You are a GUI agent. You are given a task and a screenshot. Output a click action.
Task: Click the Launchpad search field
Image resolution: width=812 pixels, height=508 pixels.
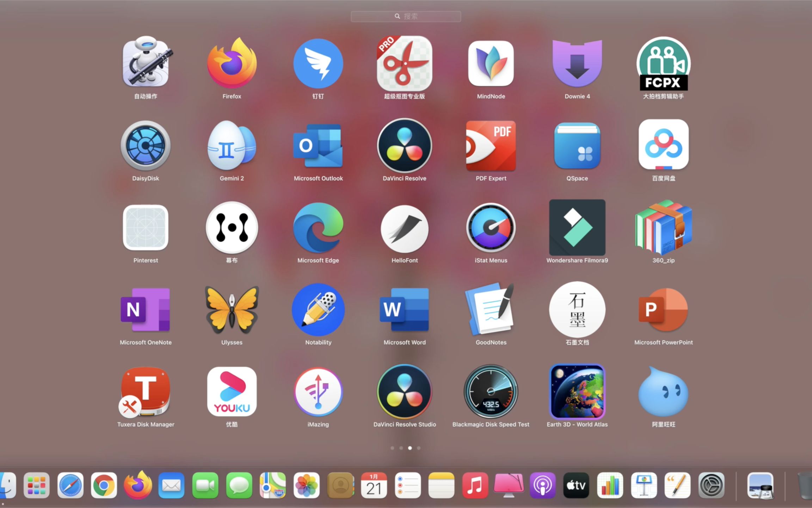pos(406,16)
